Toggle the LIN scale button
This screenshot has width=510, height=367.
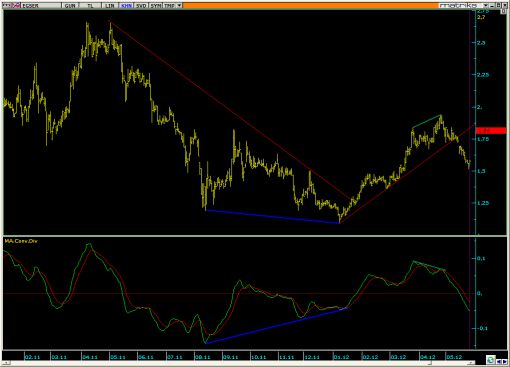click(110, 6)
